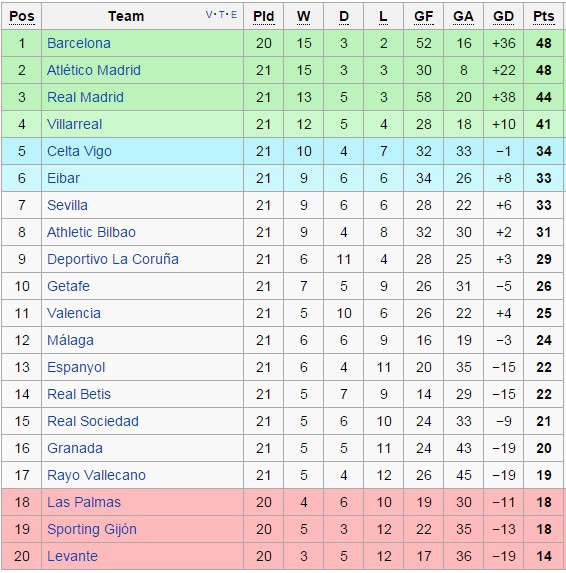Viewport: 566px width, 573px height.
Task: Click the E edit-template link in header
Action: (x=234, y=15)
